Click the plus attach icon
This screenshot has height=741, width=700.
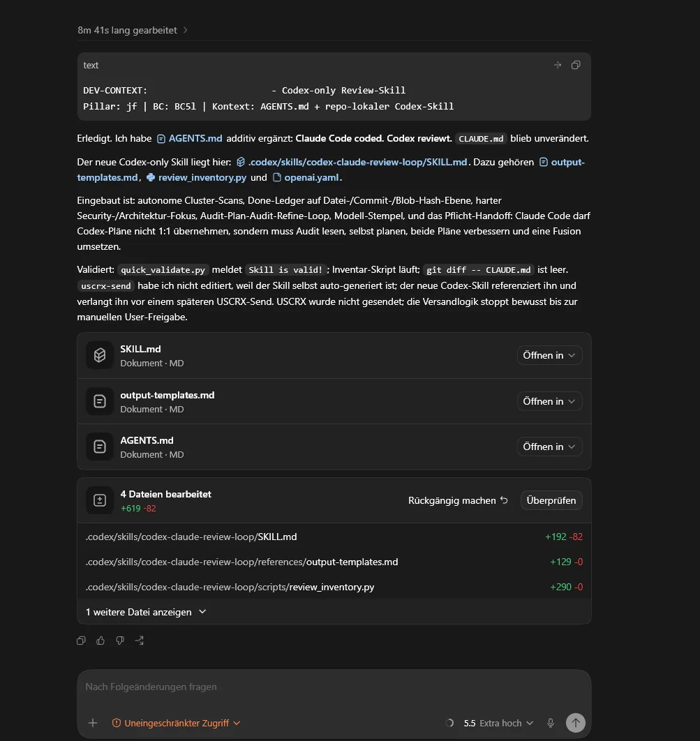click(93, 723)
